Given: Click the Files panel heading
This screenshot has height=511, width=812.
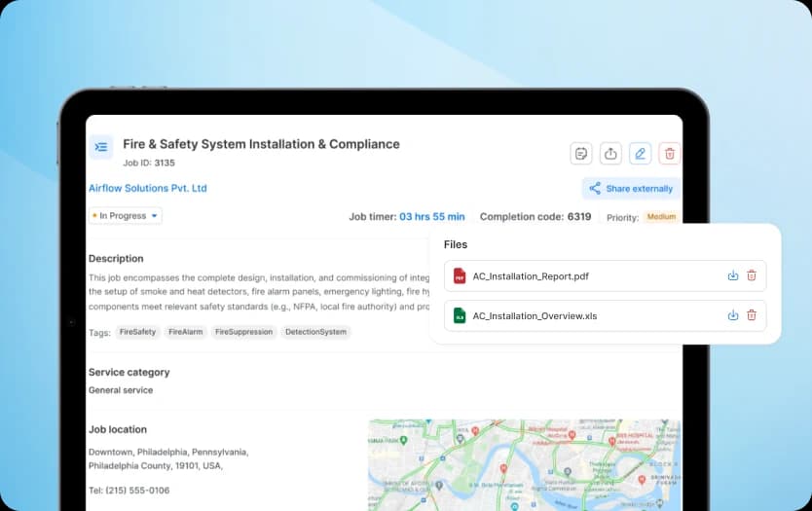Looking at the screenshot, I should (456, 244).
